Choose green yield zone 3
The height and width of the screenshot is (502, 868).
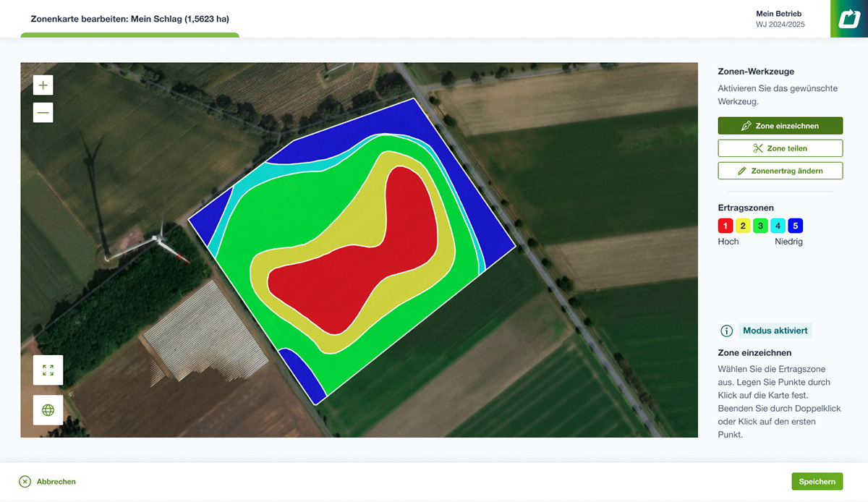[760, 226]
